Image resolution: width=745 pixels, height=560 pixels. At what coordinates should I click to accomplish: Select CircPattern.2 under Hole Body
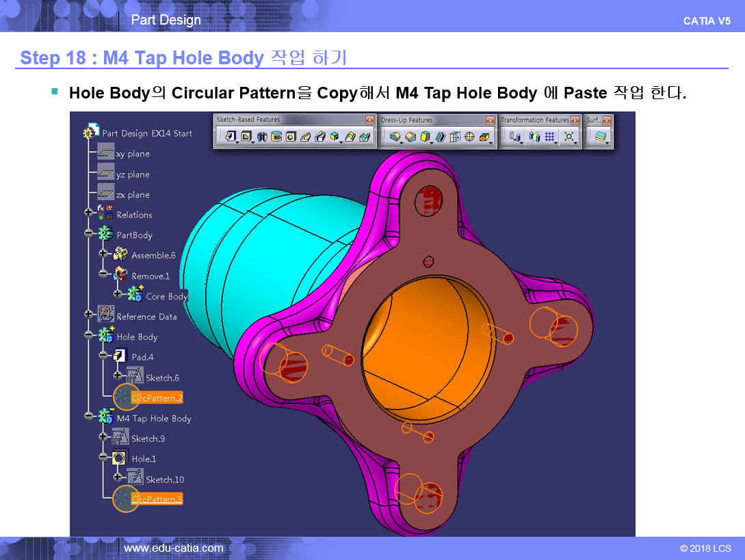point(157,398)
